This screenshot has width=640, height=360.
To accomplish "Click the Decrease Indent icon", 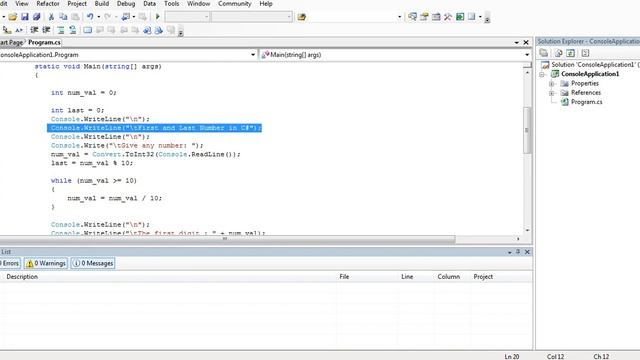I will (34, 30).
